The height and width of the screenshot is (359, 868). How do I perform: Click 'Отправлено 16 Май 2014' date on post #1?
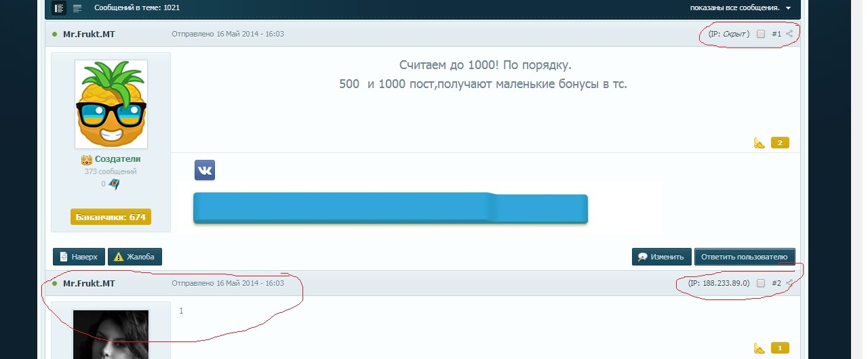[228, 34]
